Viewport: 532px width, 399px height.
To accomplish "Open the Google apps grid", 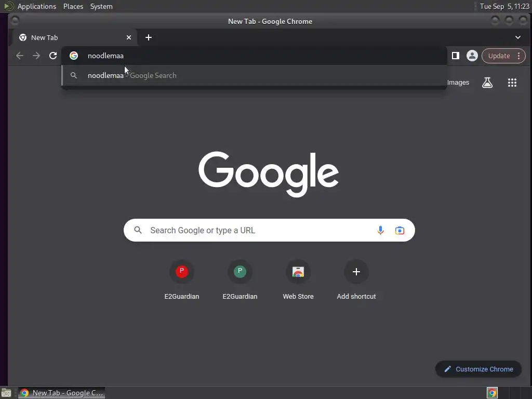I will 512,83.
